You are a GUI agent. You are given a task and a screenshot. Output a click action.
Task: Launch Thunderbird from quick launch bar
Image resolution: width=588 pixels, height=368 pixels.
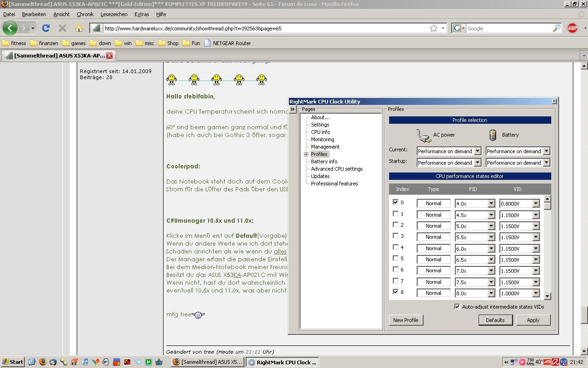coord(53,362)
